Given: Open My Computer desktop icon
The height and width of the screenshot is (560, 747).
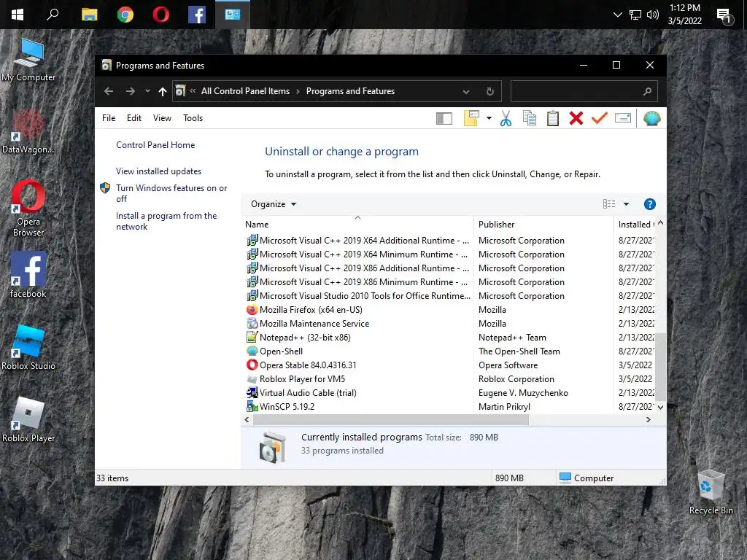Looking at the screenshot, I should coord(28,61).
